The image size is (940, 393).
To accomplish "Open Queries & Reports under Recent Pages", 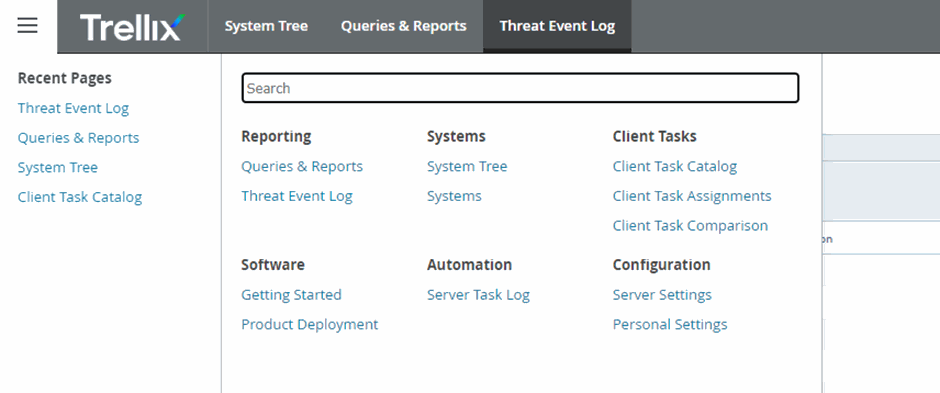I will coord(79,138).
